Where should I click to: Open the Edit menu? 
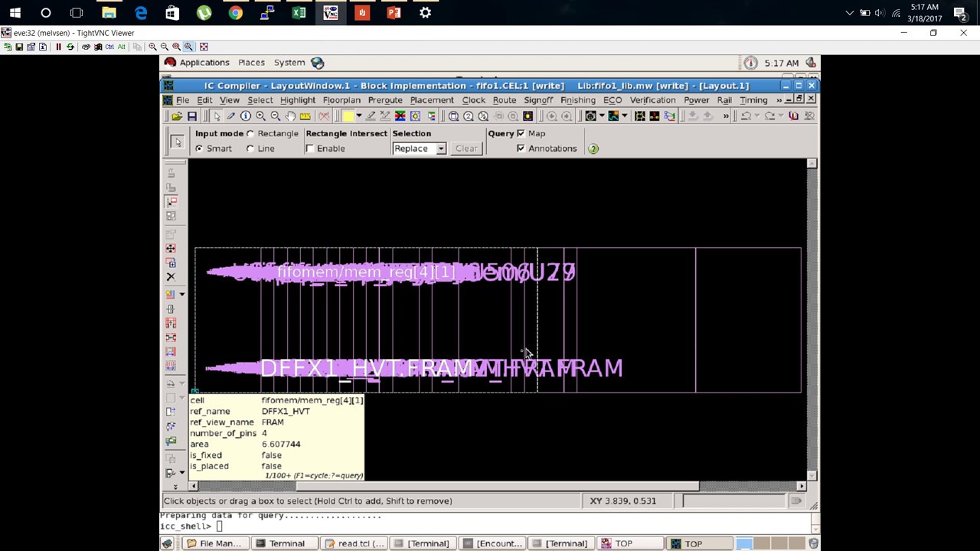coord(204,100)
